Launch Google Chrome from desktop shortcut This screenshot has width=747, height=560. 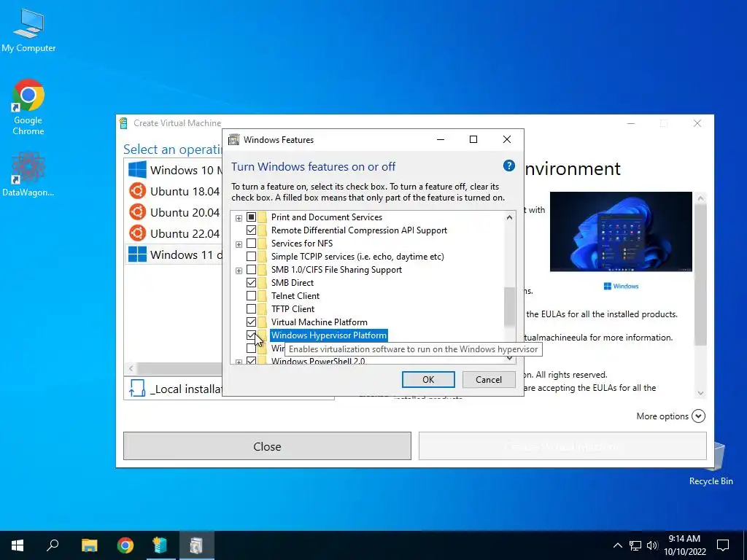(x=28, y=107)
